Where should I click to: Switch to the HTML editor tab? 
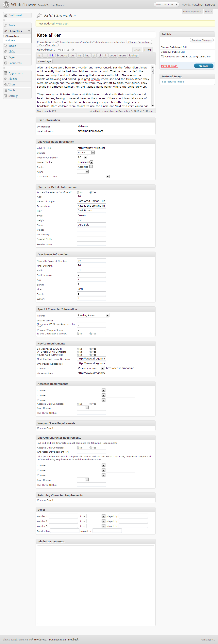(x=148, y=50)
